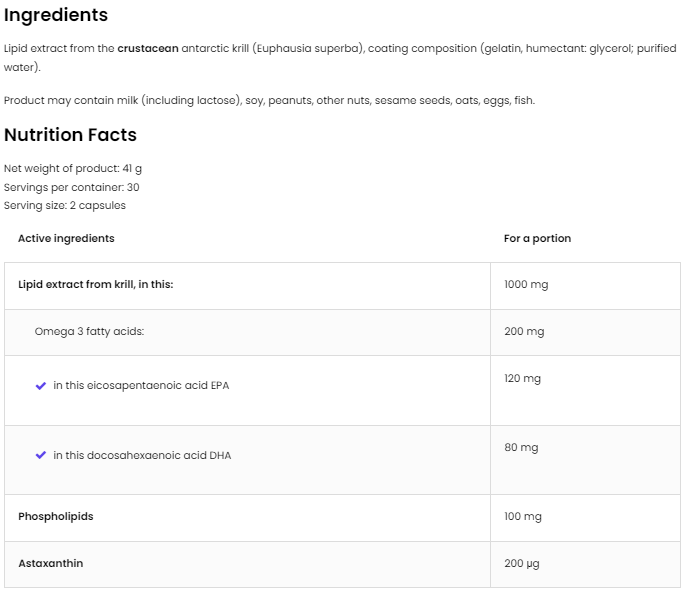Select the Phospholipids row label
Screen dimensions: 686x595
(56, 516)
